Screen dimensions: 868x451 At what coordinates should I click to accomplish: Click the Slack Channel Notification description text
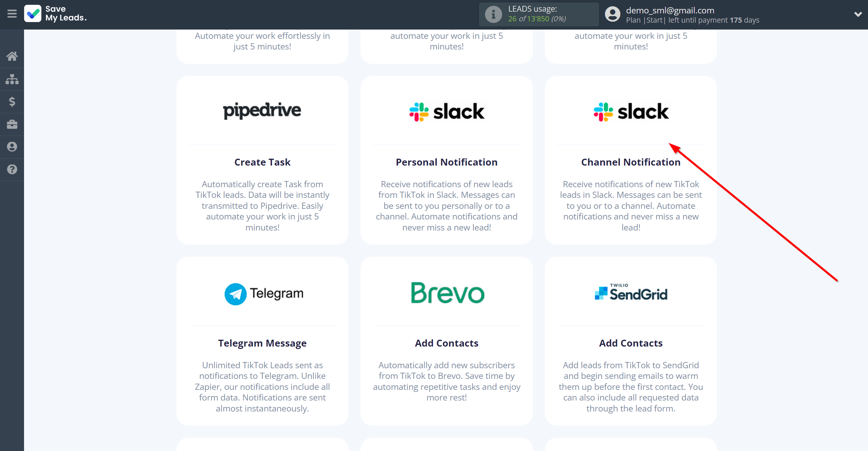click(631, 206)
